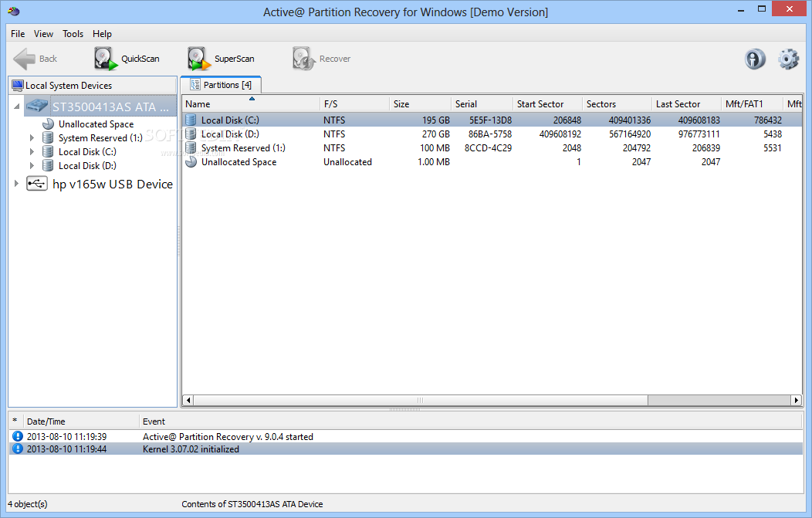Click the Local Disk (C:) icon in tree
The image size is (812, 518).
48,152
